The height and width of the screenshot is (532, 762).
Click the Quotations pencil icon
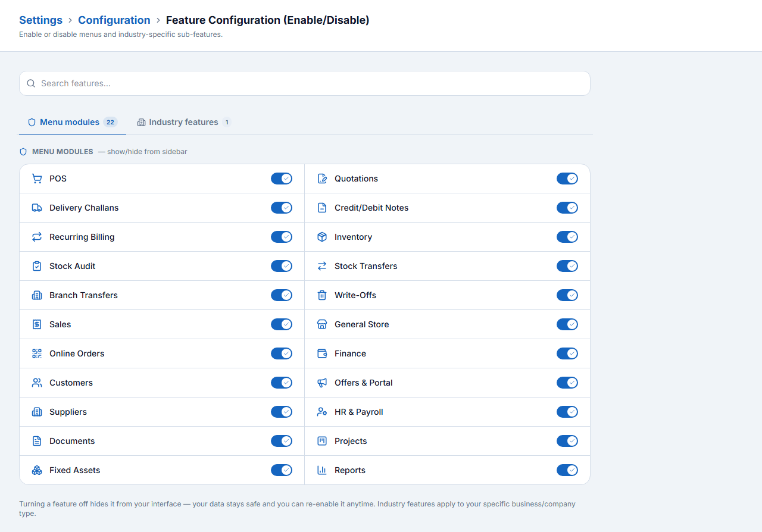pos(322,179)
